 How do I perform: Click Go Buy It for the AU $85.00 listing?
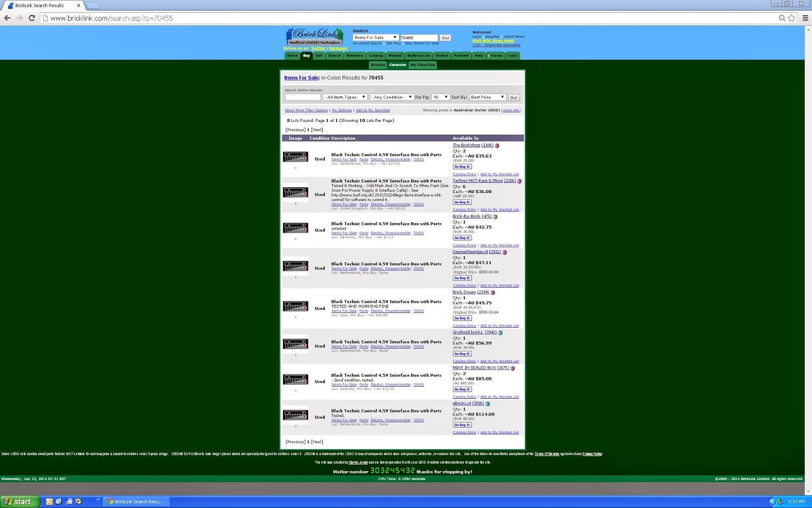(x=462, y=390)
